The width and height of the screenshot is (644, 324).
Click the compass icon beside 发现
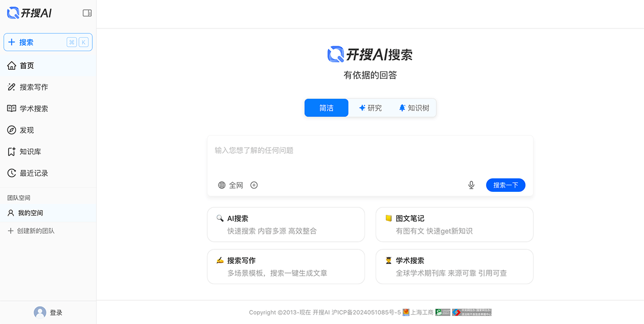click(11, 130)
